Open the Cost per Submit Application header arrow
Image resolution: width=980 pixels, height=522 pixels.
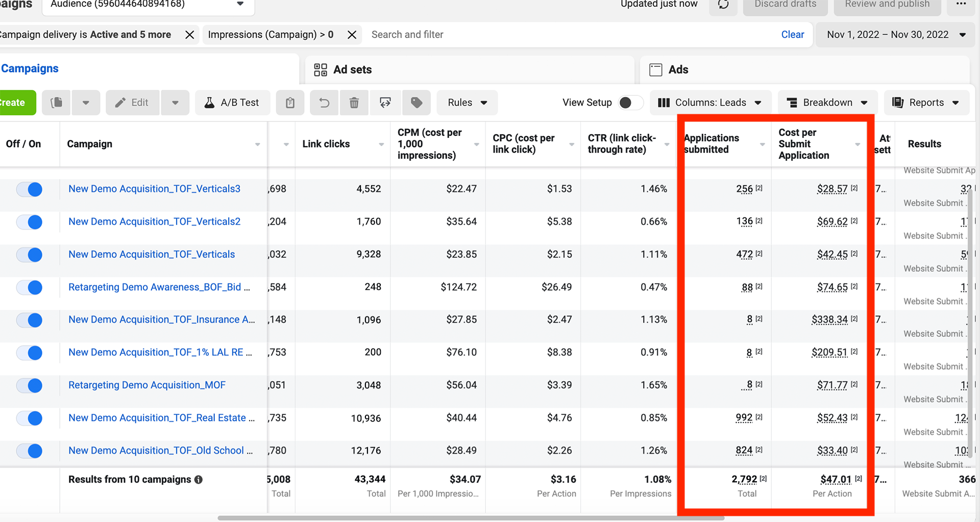pyautogui.click(x=857, y=144)
